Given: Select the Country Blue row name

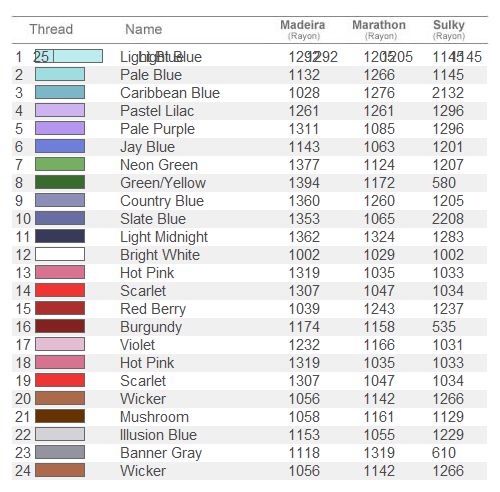Looking at the screenshot, I should click(162, 201).
